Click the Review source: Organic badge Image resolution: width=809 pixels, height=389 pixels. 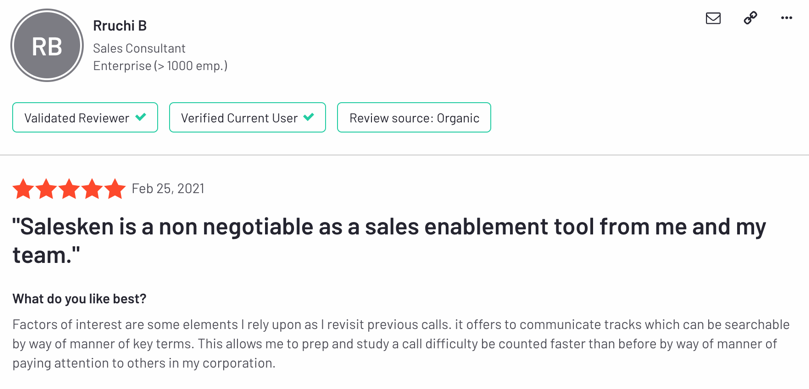tap(414, 118)
